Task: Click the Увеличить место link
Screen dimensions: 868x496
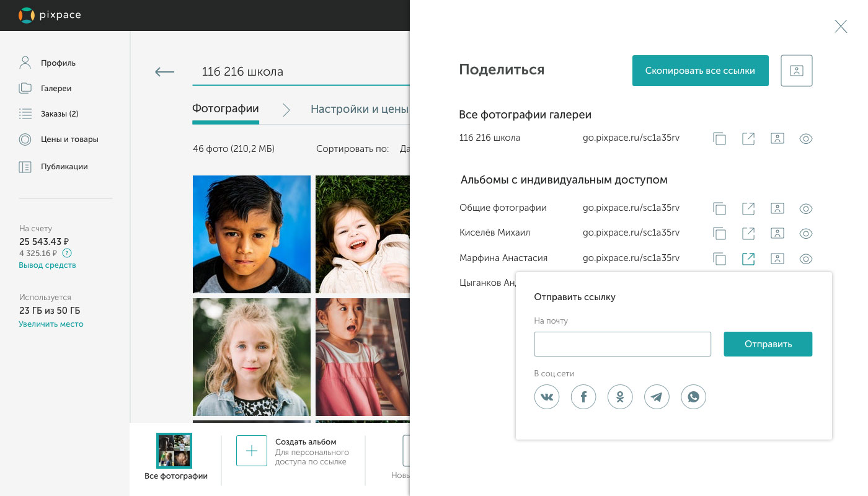Action: (51, 324)
